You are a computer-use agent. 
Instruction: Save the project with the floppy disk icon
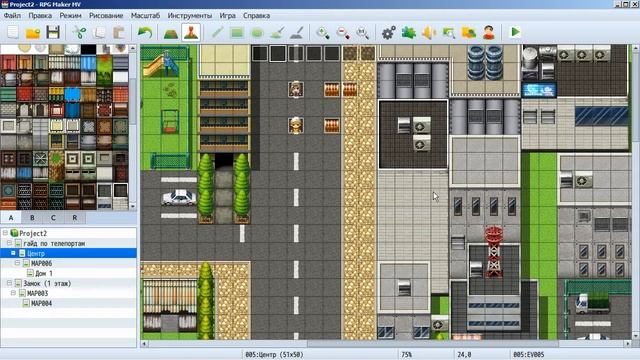(53, 32)
